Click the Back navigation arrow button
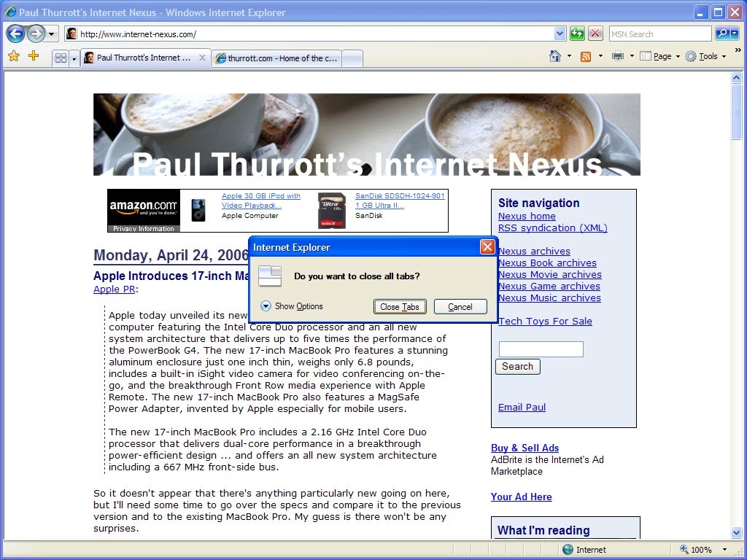Viewport: 747px width, 560px height. (x=15, y=34)
